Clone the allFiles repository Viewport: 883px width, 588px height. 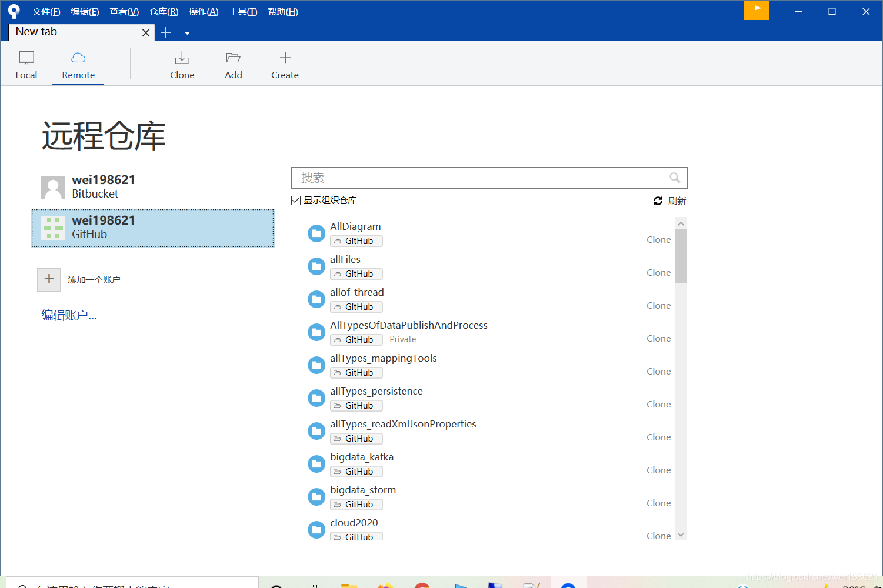click(658, 273)
